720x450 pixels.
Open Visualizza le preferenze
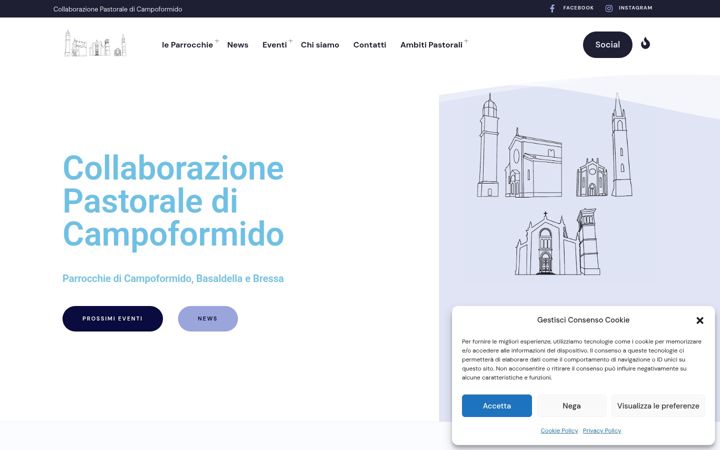coord(658,406)
